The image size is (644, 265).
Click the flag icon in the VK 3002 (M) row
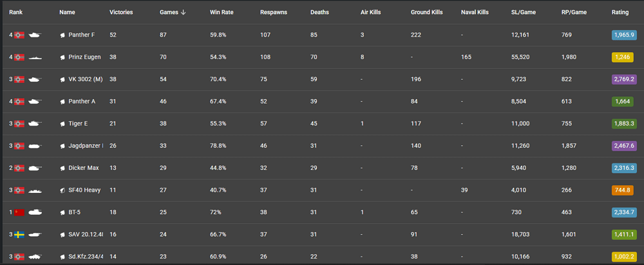click(19, 80)
